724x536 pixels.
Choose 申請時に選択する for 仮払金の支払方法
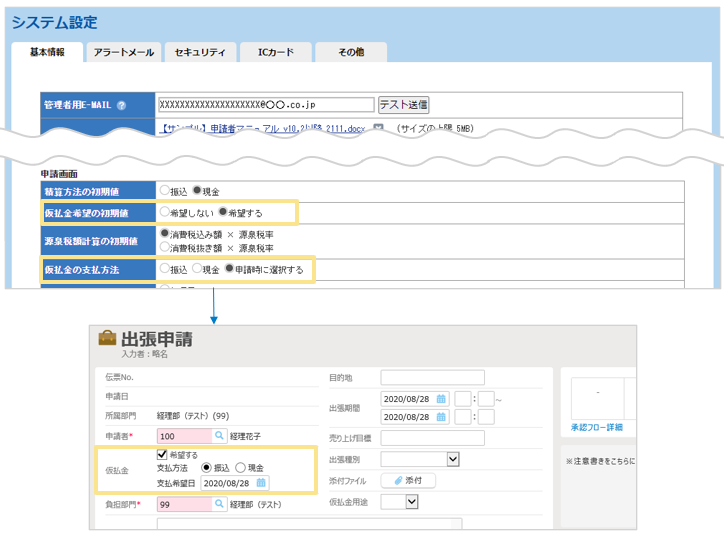point(229,269)
